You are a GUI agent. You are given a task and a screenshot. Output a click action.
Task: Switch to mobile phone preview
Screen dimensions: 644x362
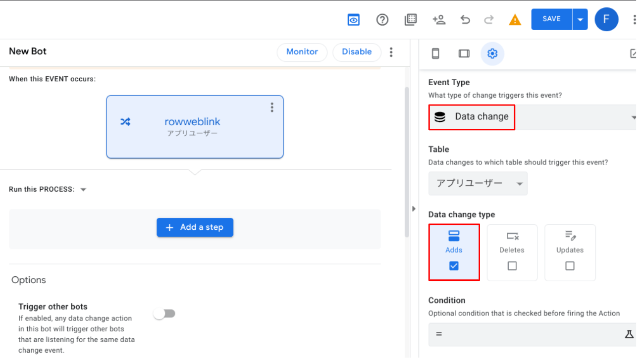tap(435, 53)
